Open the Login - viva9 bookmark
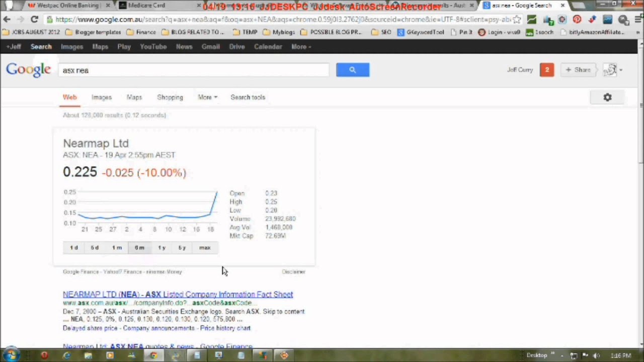 [x=500, y=32]
